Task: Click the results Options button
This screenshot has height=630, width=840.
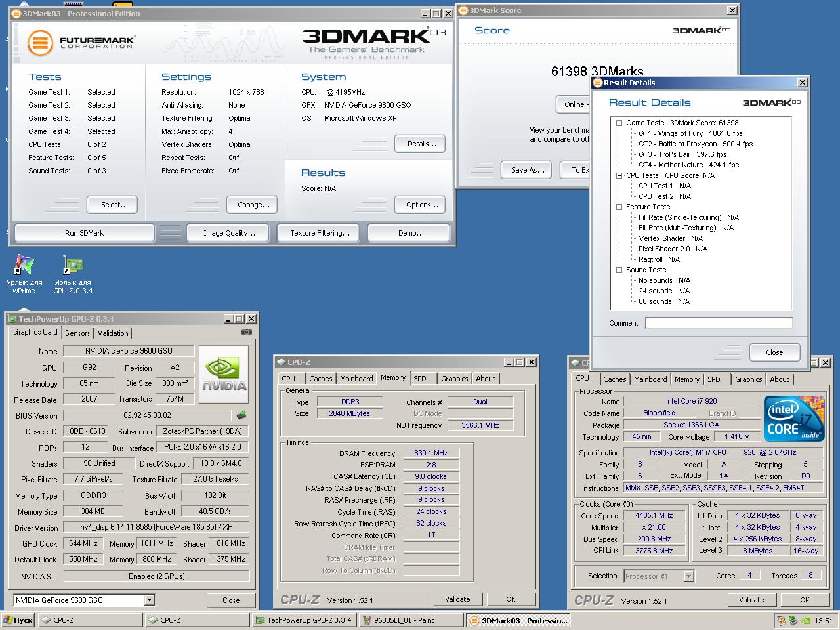Action: (421, 205)
